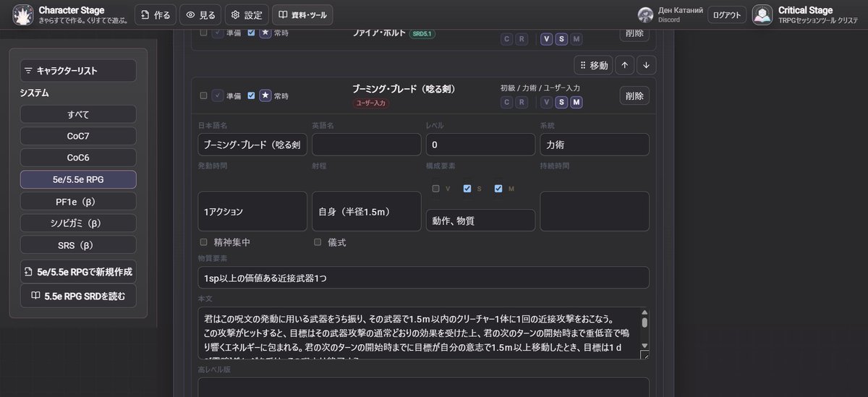Uncheck the M component checkbox under 構成要素
Screen dimensions: 868x397
tap(498, 189)
